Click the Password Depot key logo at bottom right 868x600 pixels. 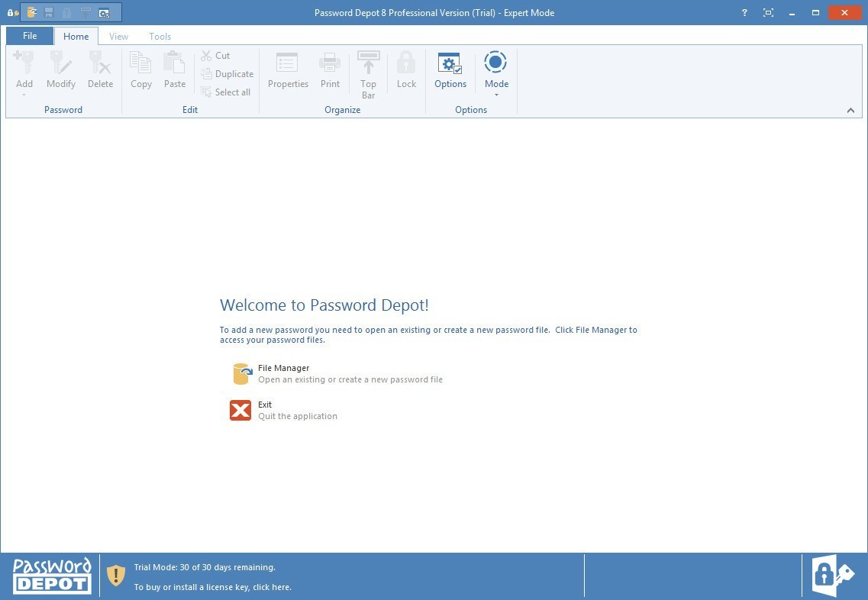832,574
